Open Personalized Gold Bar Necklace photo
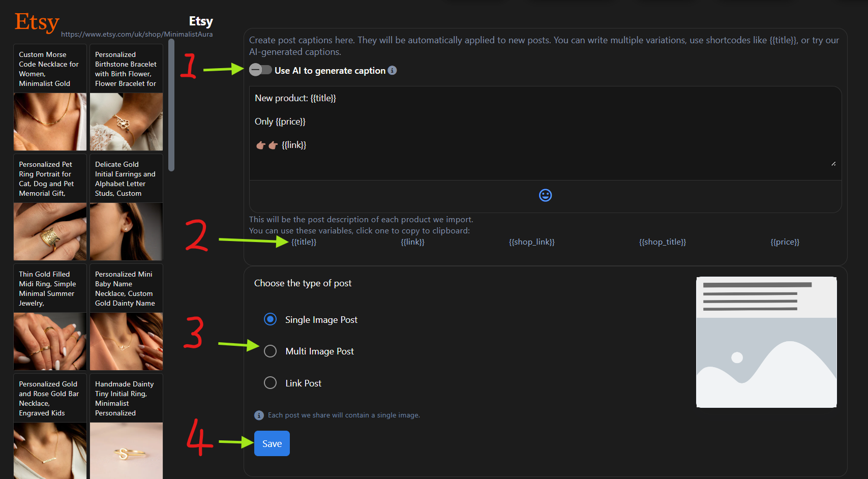This screenshot has width=868, height=479. 50,451
